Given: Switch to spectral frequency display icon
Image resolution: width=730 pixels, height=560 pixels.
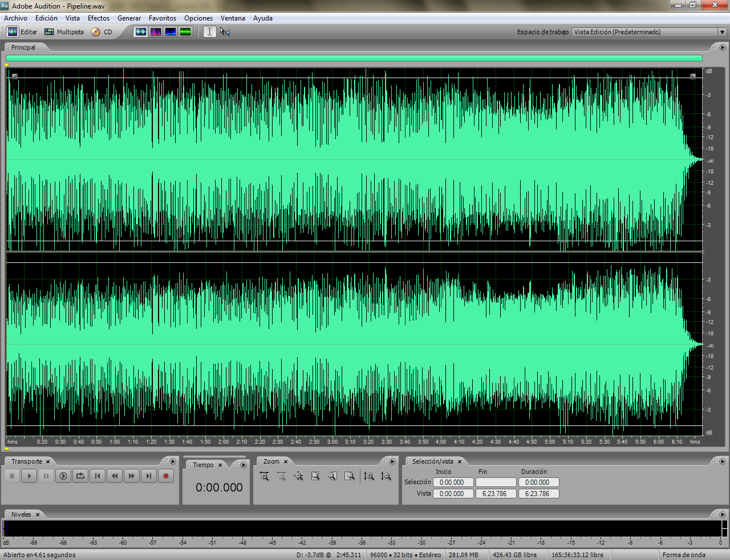Looking at the screenshot, I should click(155, 32).
